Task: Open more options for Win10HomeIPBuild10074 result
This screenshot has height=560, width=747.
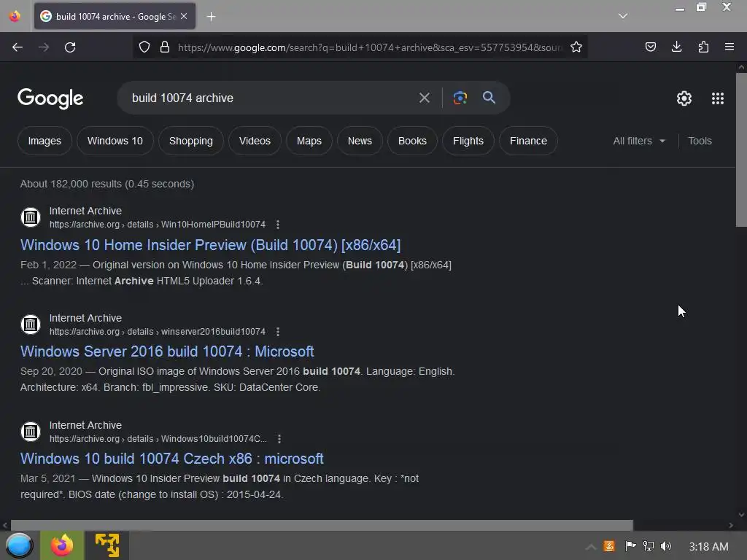Action: (x=278, y=225)
